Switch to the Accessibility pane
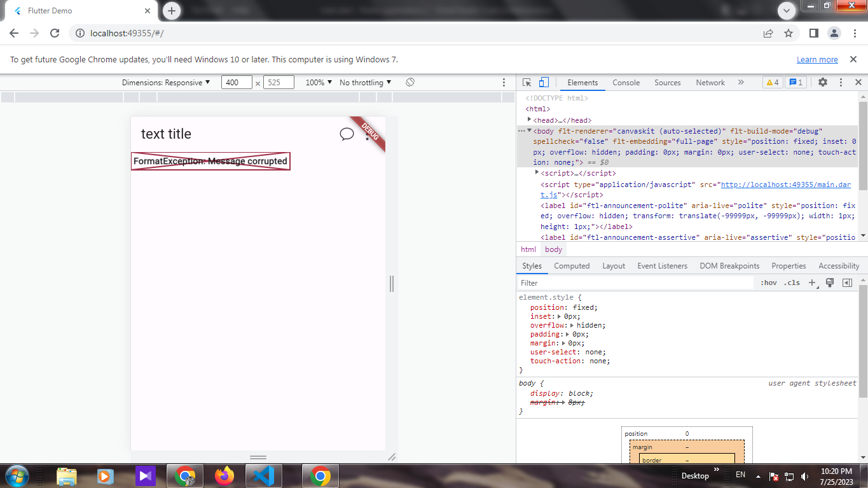The width and height of the screenshot is (868, 488). [839, 266]
